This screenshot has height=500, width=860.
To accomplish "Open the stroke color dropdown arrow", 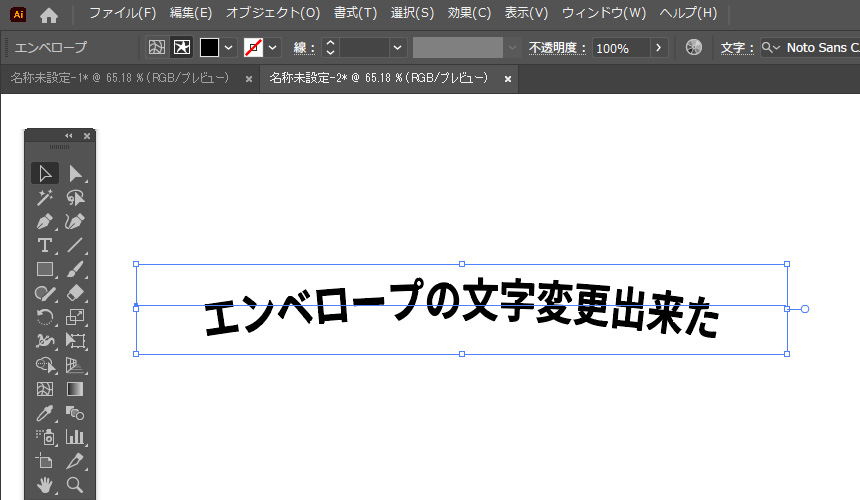I will point(273,48).
